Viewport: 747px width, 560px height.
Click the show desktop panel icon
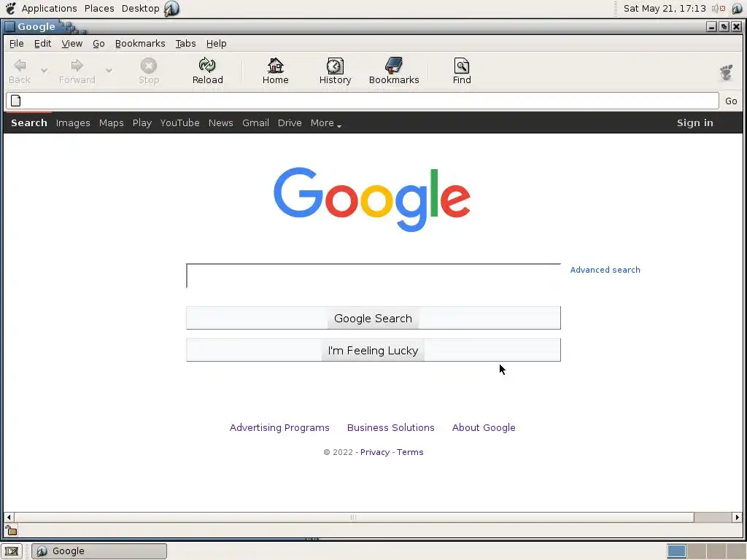pos(12,551)
